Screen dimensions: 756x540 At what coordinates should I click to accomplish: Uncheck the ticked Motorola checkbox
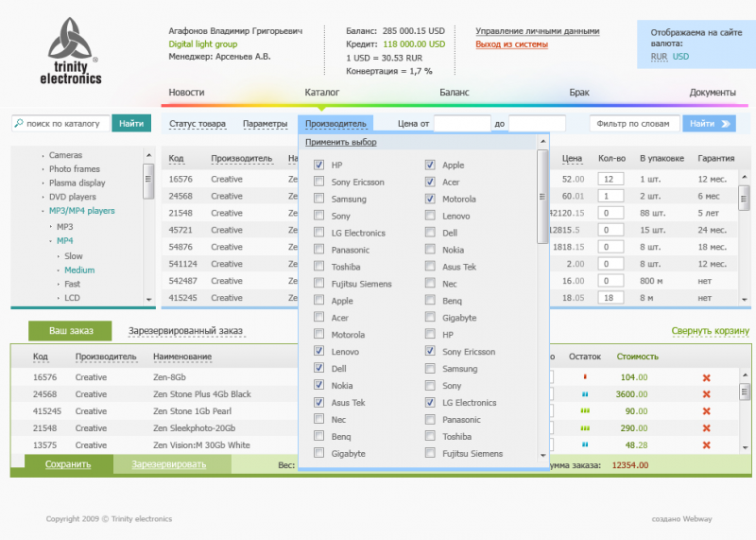pyautogui.click(x=430, y=199)
